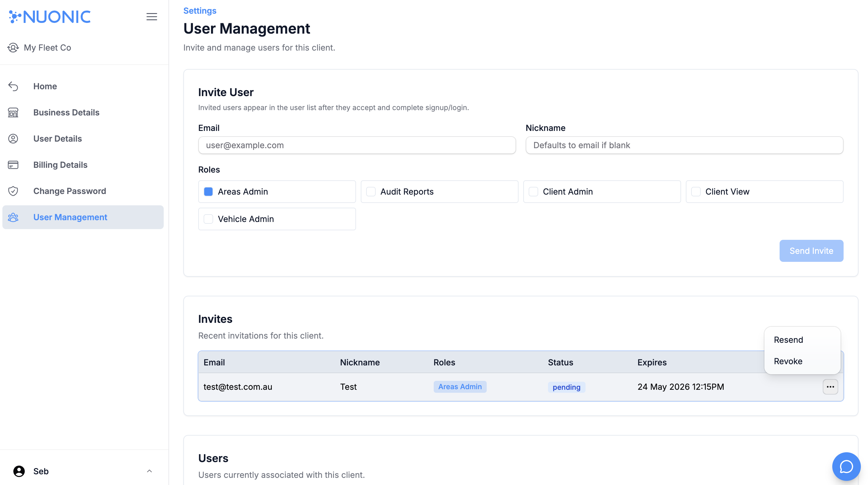Click the My Fleet Co client icon
The height and width of the screenshot is (485, 868).
coord(13,48)
